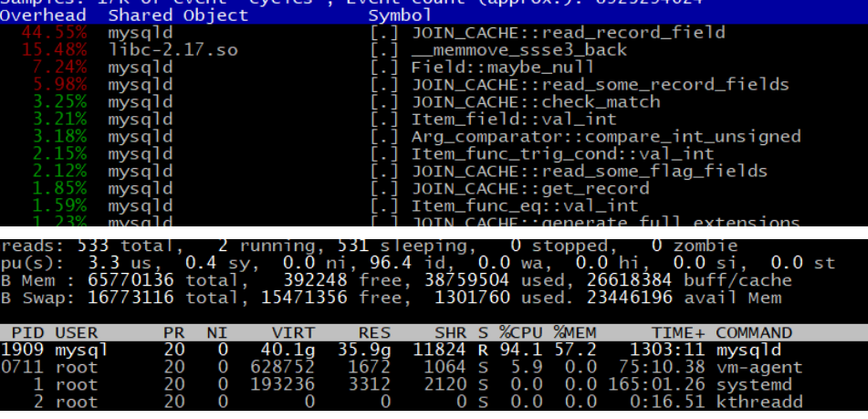Select the 7.24% overhead value

point(59,68)
